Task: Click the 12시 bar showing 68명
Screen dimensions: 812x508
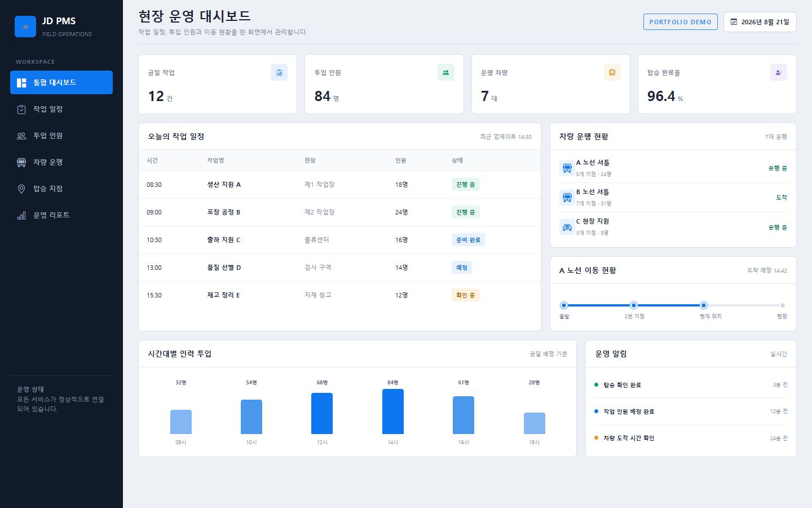Action: click(x=322, y=414)
